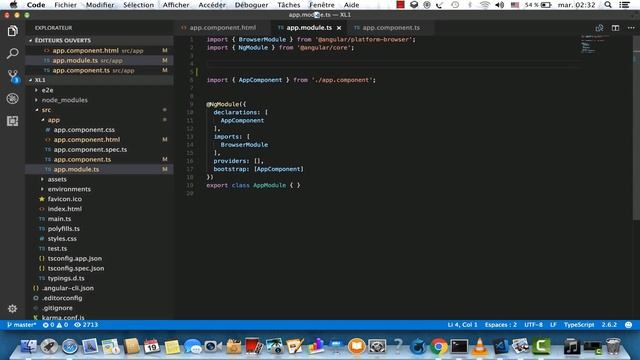
Task: Open the Debug view icon
Action: tap(13, 98)
